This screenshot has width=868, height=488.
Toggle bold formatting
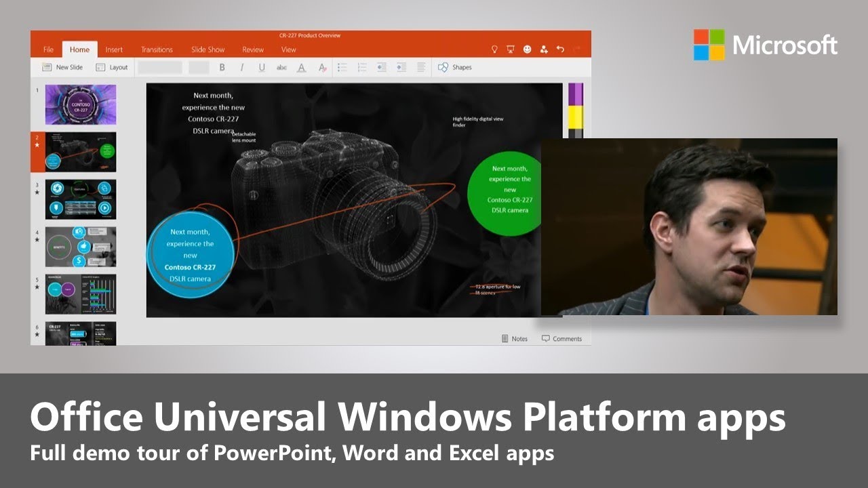222,67
